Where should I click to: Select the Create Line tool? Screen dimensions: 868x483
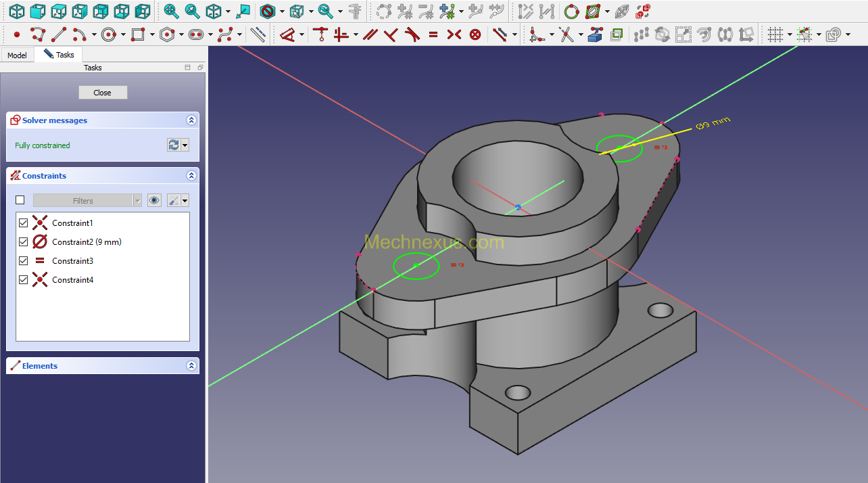tap(59, 34)
